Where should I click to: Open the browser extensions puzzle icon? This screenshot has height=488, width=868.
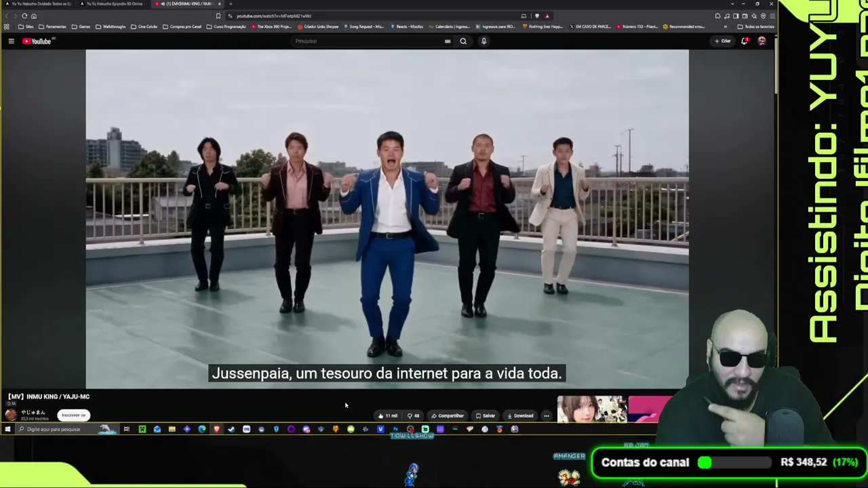click(x=717, y=16)
